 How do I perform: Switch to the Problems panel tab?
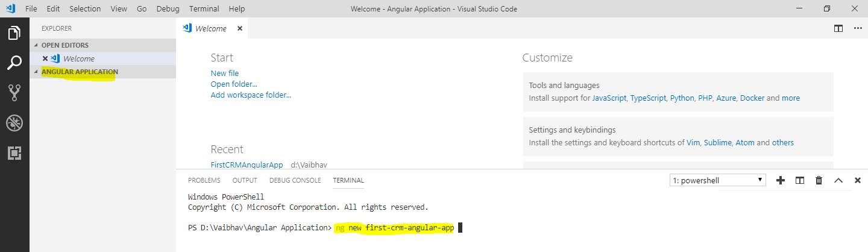[x=204, y=180]
